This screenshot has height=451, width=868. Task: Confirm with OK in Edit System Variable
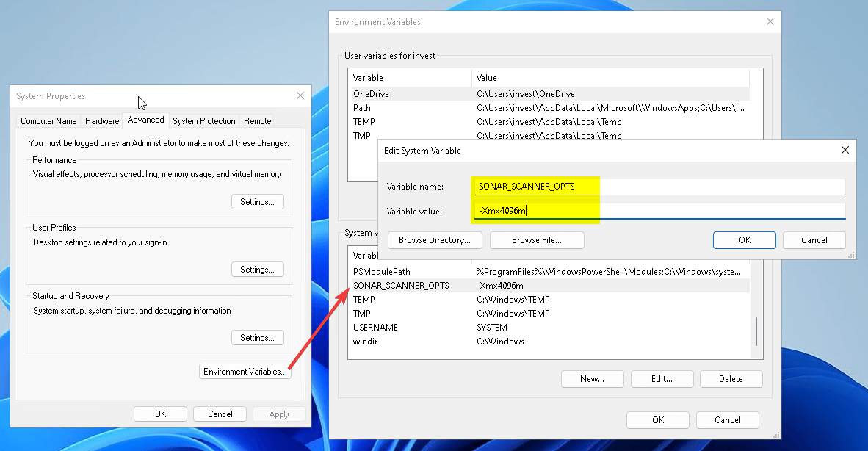point(744,239)
